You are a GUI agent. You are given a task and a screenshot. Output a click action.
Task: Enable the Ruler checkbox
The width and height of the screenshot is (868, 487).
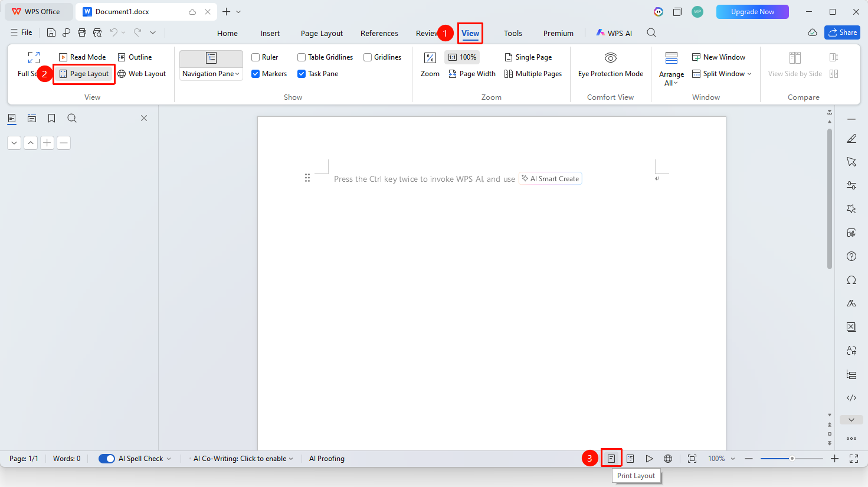coord(256,57)
